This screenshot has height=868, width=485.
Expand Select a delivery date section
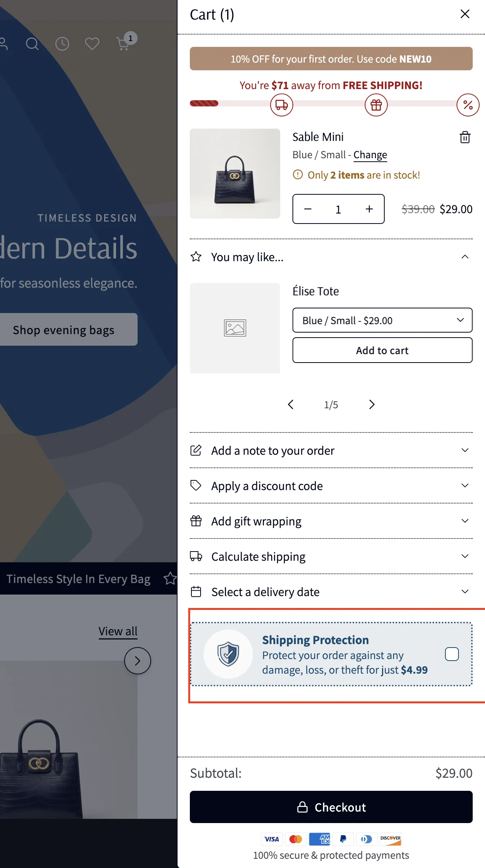(331, 592)
